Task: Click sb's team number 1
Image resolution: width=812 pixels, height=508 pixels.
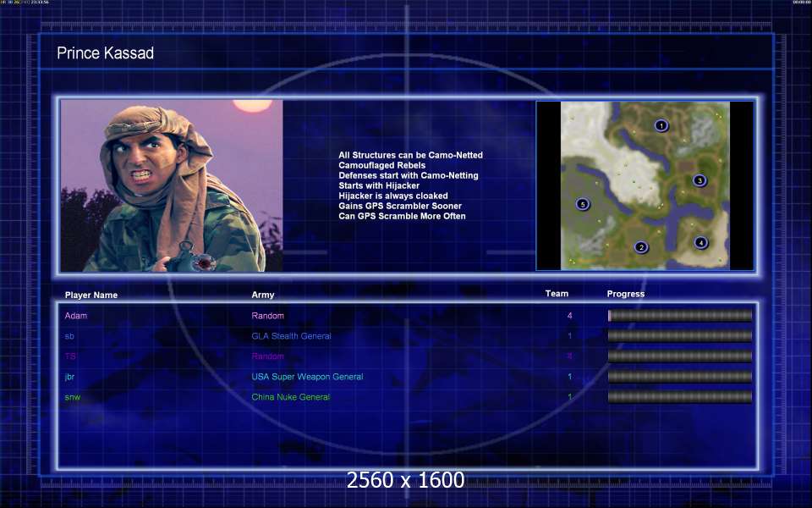Action: click(569, 336)
